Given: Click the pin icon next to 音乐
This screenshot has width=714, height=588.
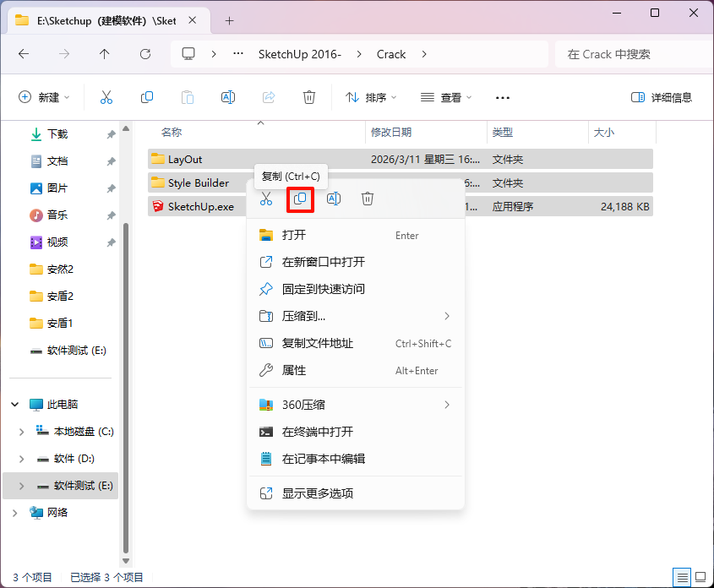Looking at the screenshot, I should (x=111, y=215).
